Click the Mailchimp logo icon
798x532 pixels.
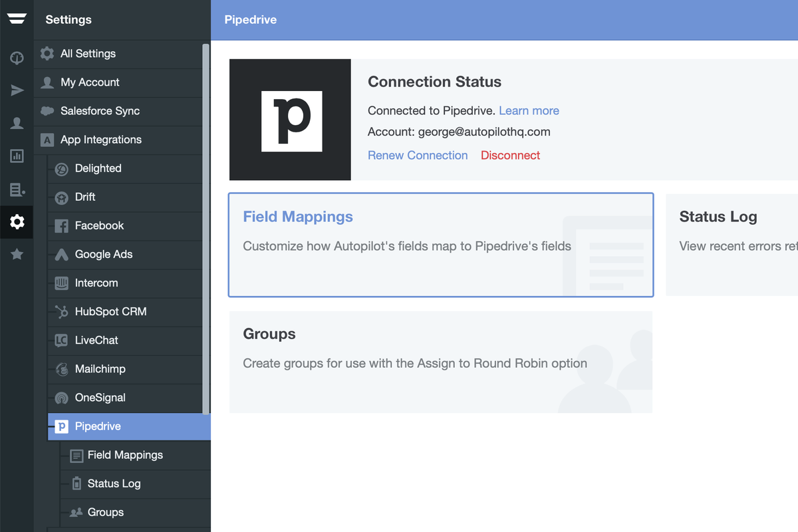[x=61, y=369]
